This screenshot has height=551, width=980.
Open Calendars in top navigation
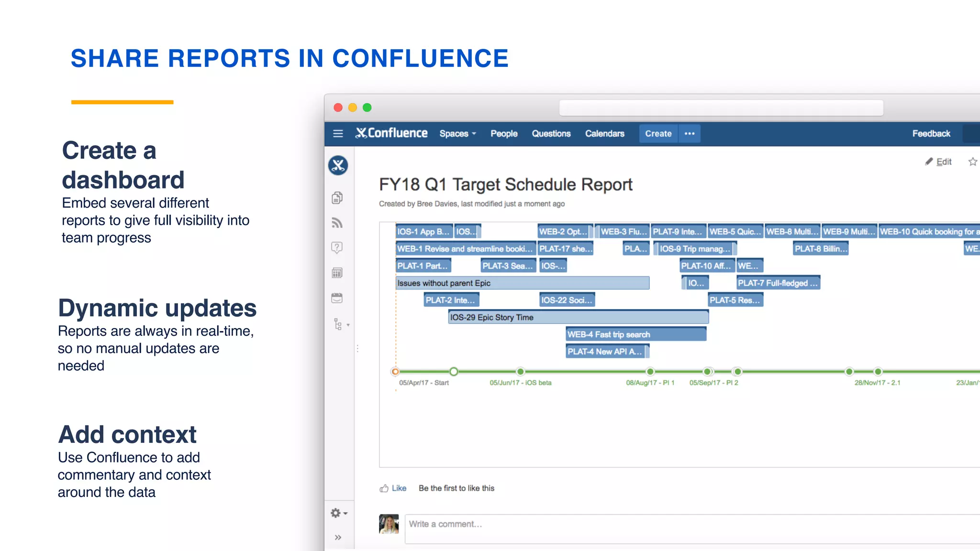(605, 133)
